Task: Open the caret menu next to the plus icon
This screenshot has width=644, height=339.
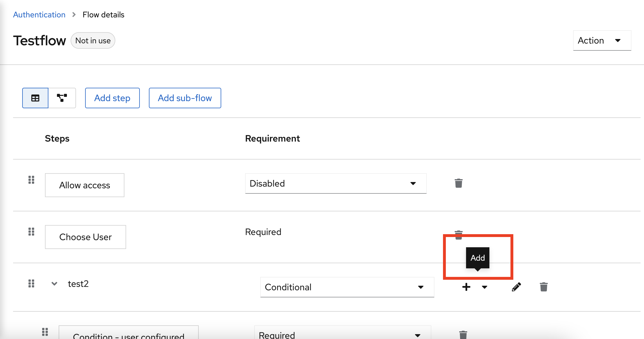Action: coord(484,287)
